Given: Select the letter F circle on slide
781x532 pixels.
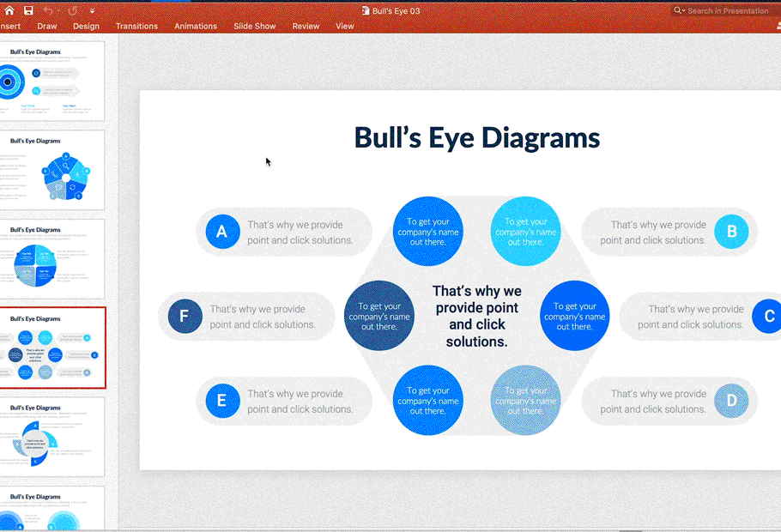Looking at the screenshot, I should point(184,317).
